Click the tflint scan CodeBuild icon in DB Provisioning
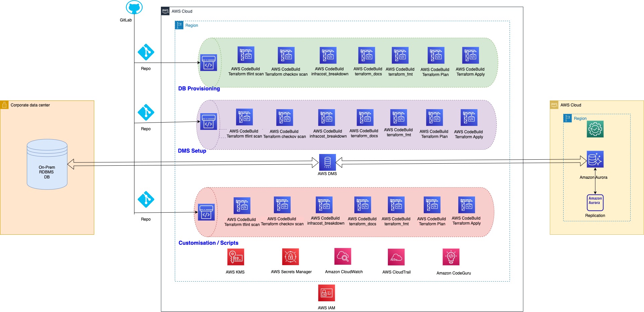Viewport: 644px width, 312px height. click(x=246, y=55)
